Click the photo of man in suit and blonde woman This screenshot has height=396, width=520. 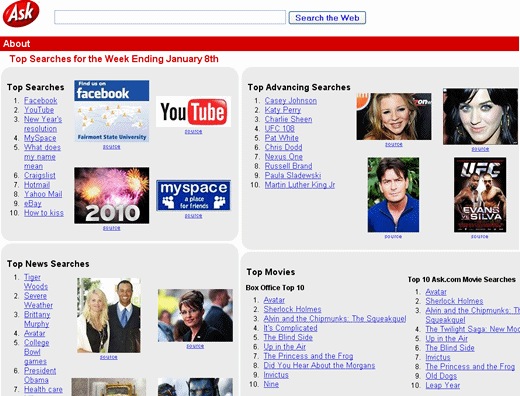click(x=109, y=315)
